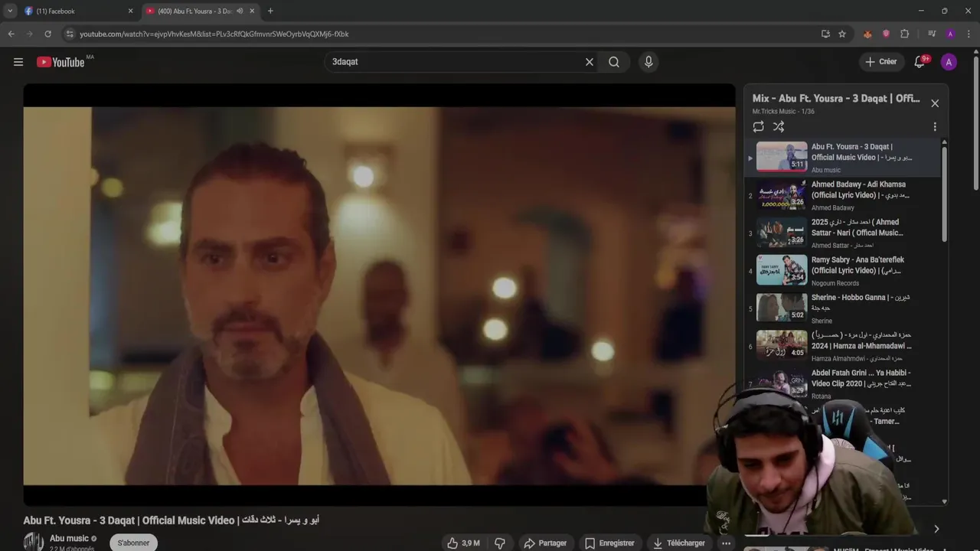The image size is (980, 551).
Task: Download the video with Télécharger
Action: [x=678, y=543]
